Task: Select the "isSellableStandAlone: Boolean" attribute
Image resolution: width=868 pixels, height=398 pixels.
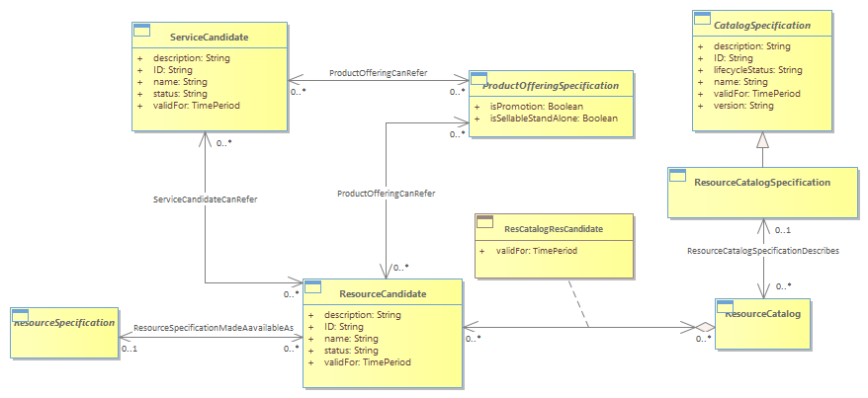Action: pos(554,119)
